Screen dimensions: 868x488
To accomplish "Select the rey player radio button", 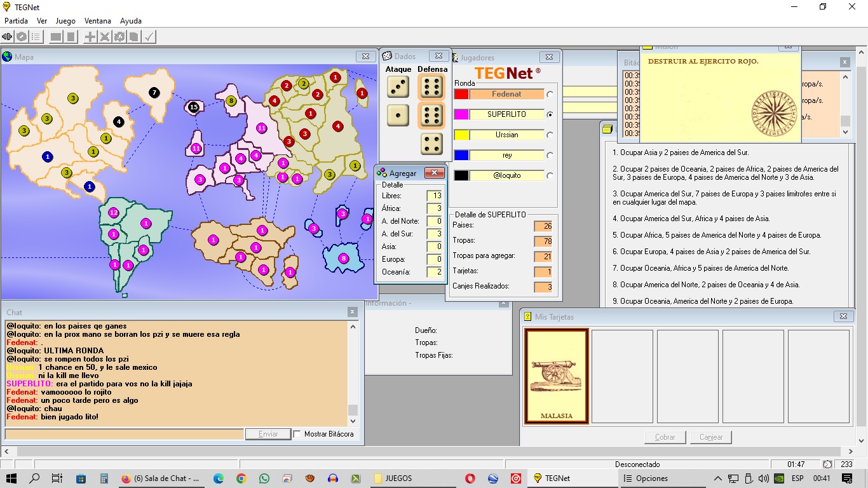I will coord(550,155).
